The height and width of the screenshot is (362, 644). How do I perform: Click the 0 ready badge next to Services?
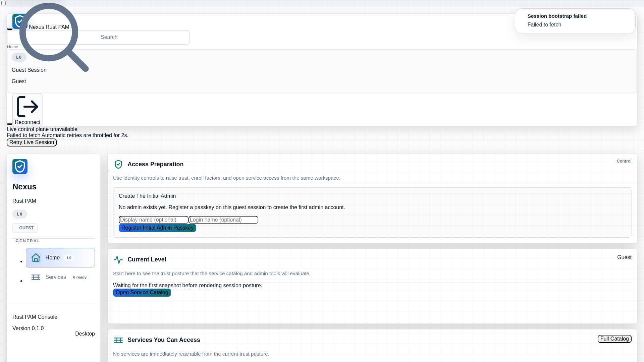[x=80, y=277]
